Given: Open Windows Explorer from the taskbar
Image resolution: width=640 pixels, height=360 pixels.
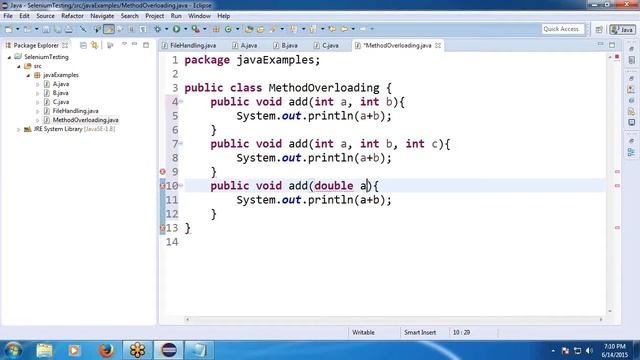Looking at the screenshot, I should 44,350.
